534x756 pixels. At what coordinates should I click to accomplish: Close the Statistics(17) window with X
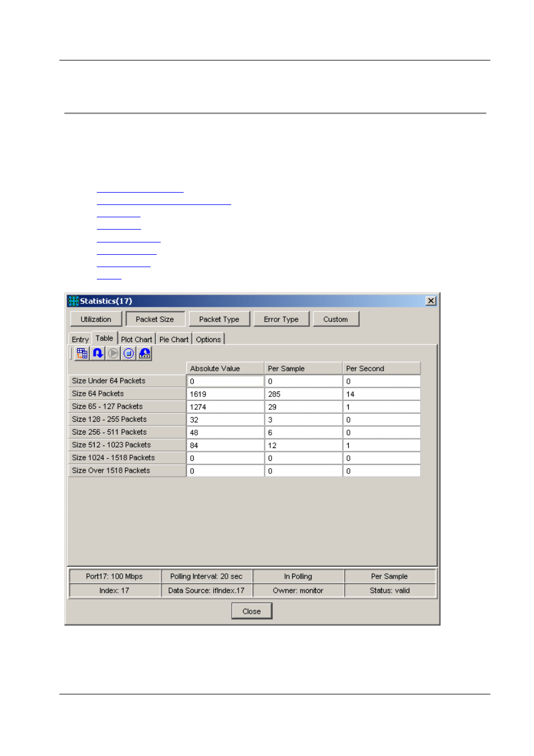[431, 301]
